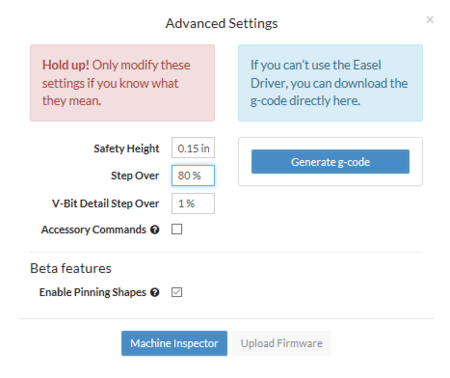Click the Advanced Settings dialog title
Screen dimensions: 450x378
tap(222, 23)
